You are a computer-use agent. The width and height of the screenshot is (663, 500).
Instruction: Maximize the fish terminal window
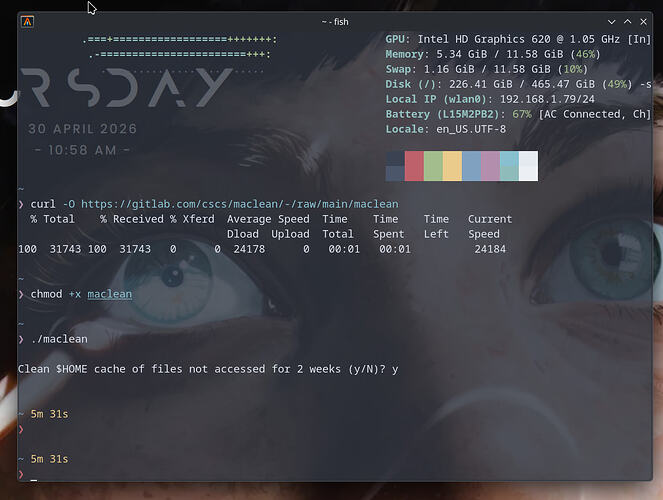[627, 22]
